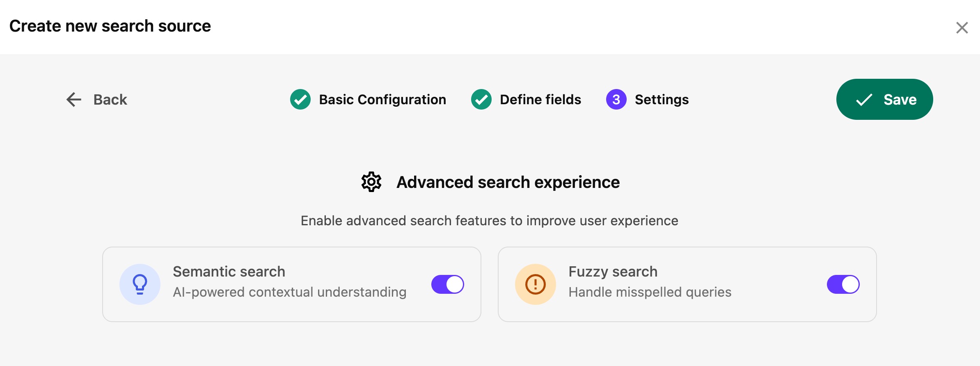Turn off Fuzzy search

tap(842, 284)
